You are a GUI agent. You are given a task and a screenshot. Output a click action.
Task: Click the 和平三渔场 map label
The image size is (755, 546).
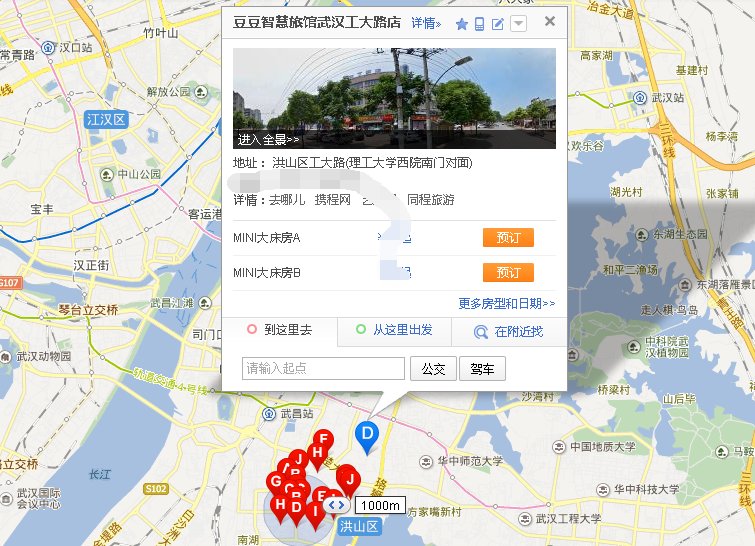tap(630, 270)
